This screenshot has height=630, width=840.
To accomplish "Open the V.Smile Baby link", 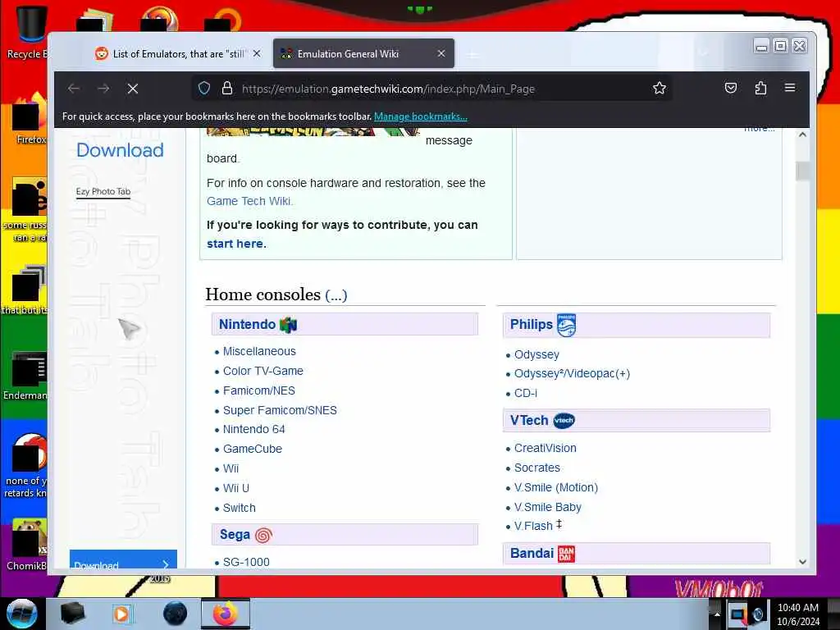I will (547, 507).
